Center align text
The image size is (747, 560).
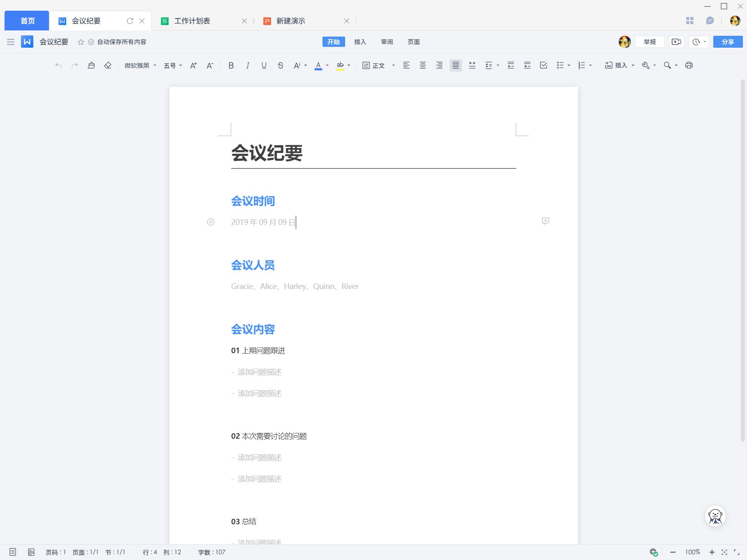[423, 65]
